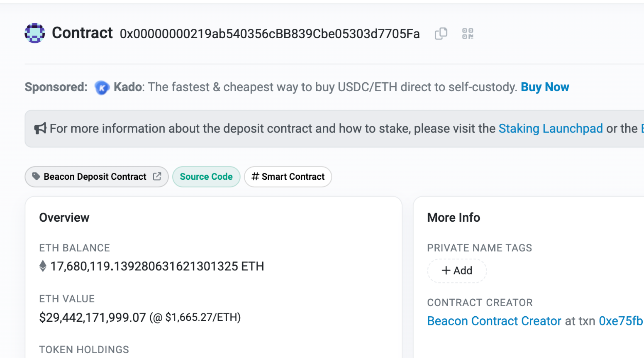Click the contract blockie identicon

pos(35,33)
